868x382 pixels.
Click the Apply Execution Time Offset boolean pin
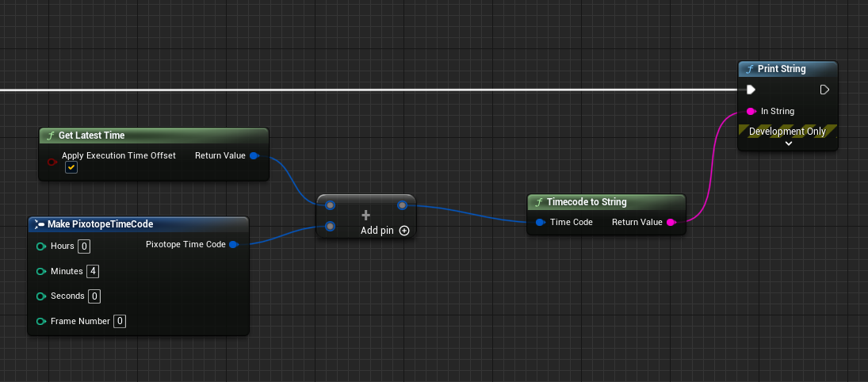pyautogui.click(x=52, y=162)
